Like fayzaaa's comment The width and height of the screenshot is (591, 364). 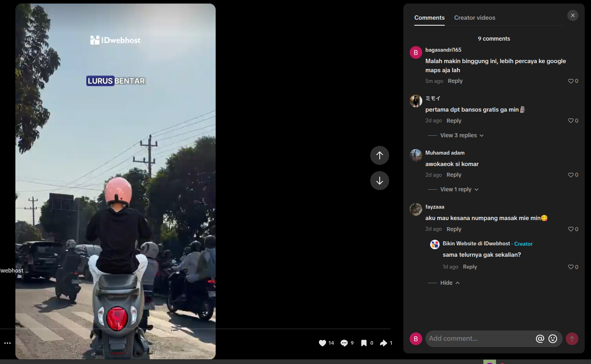point(570,229)
